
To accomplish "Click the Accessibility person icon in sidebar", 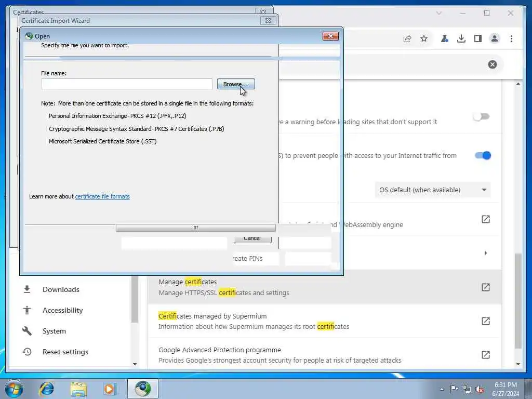I will tap(27, 310).
